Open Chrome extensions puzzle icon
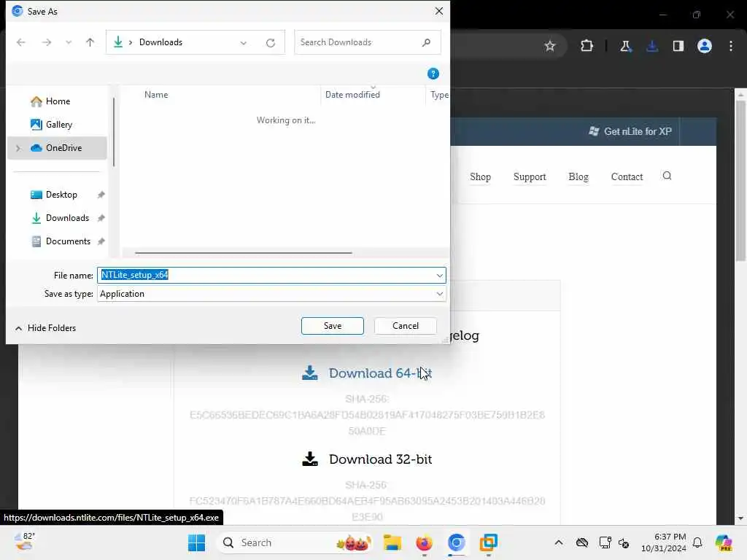 587,46
